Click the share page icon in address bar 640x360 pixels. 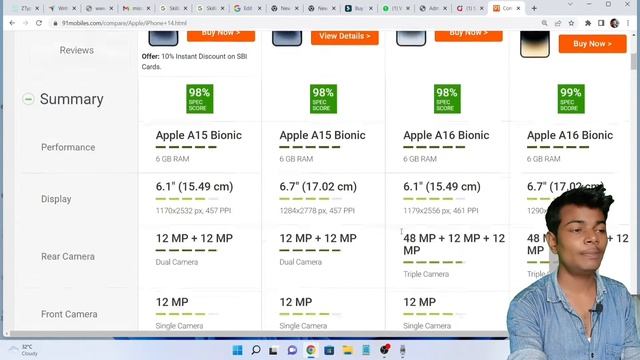(558, 23)
